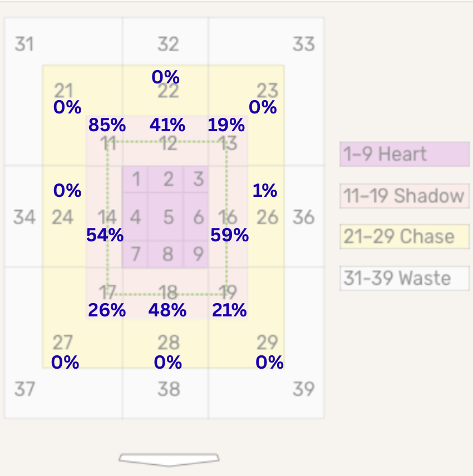The height and width of the screenshot is (476, 473).
Task: Select the 11-19 Shadow legend swatch
Action: (405, 196)
